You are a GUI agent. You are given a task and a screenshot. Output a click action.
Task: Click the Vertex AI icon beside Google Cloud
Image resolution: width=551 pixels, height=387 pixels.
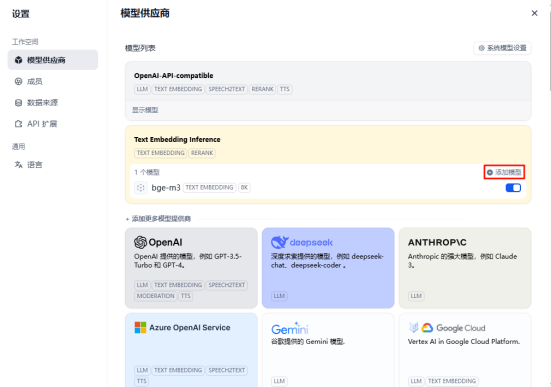coord(414,328)
